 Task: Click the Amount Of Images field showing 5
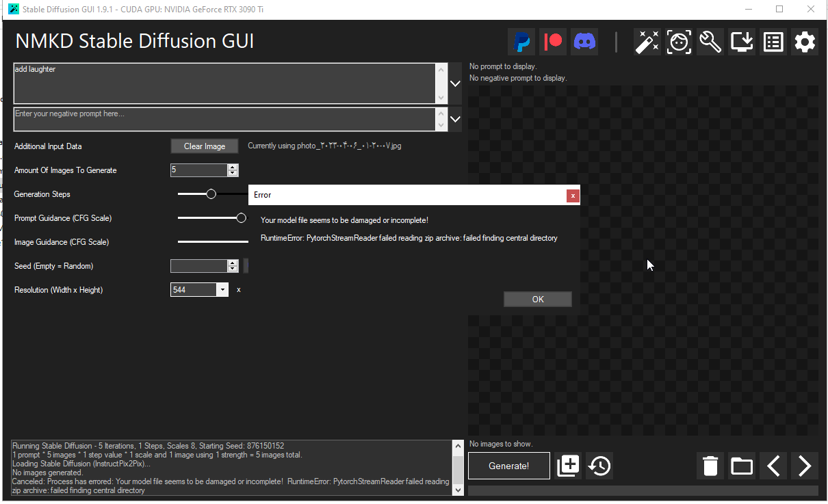(198, 170)
